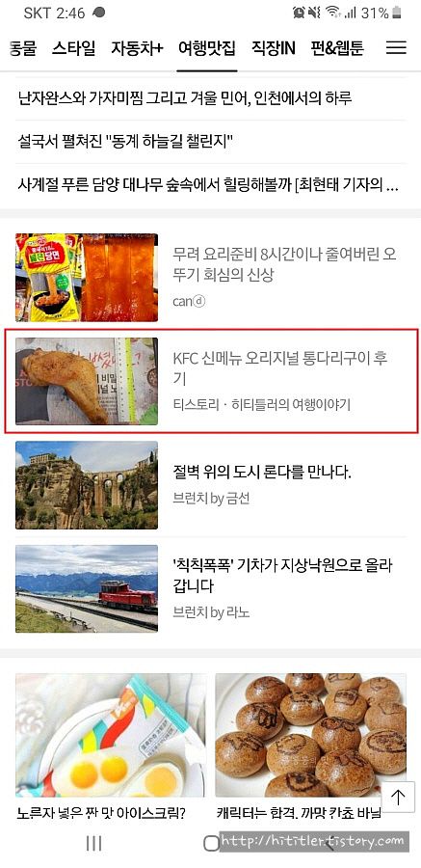Open the 담양 대나무 숲속 힐링 article
The image size is (421, 868).
[x=208, y=185]
